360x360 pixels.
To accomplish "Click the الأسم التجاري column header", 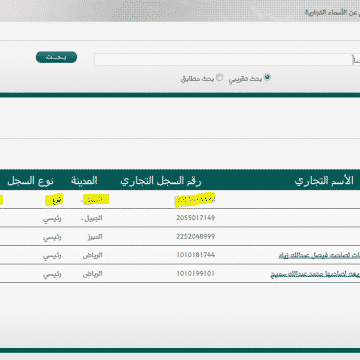I will [324, 180].
